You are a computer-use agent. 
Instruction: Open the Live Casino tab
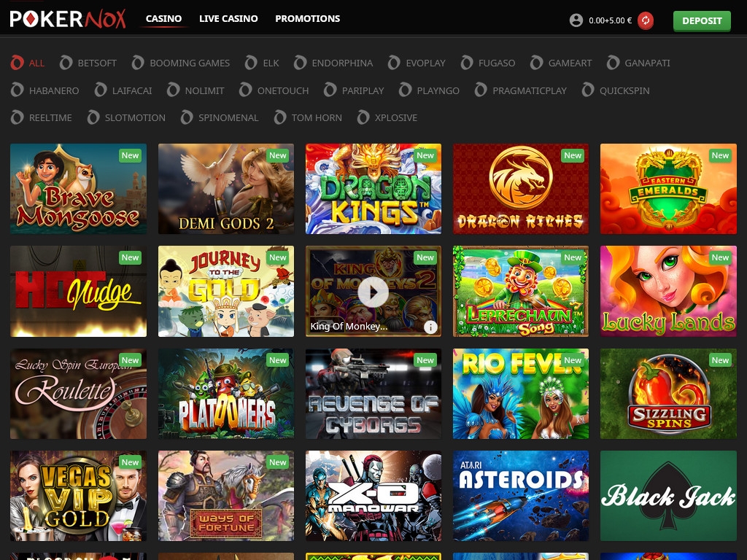228,18
